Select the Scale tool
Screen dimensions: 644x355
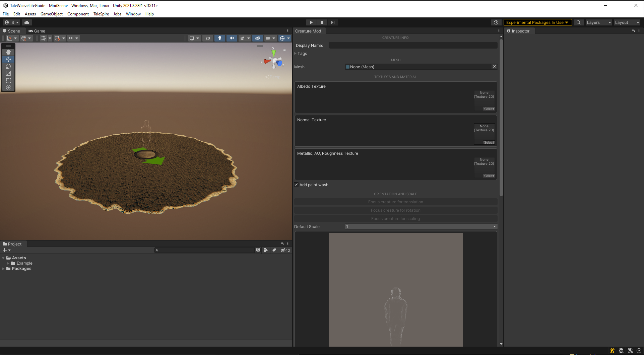tap(8, 73)
